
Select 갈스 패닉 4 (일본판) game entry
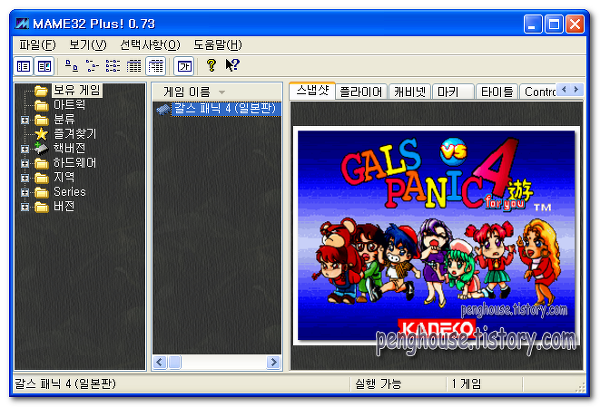(x=225, y=109)
